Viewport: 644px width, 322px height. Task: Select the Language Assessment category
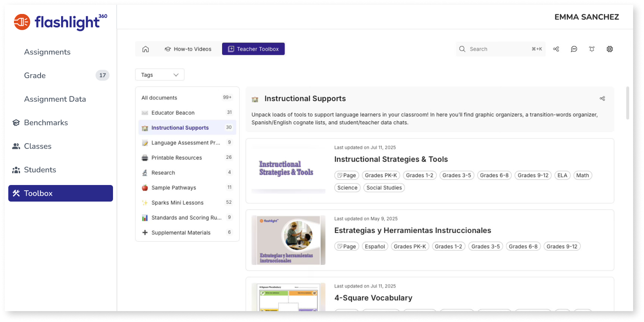[x=187, y=143]
